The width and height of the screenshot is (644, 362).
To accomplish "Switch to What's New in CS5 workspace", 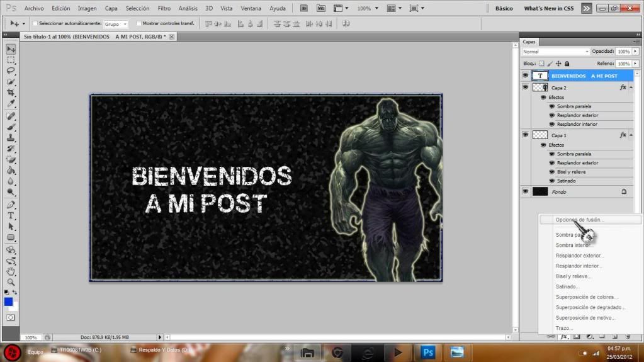I will [549, 8].
